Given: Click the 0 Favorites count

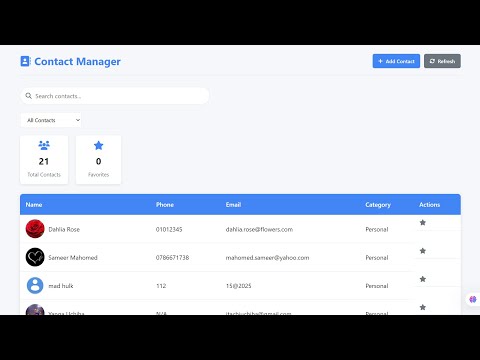Looking at the screenshot, I should 98,161.
